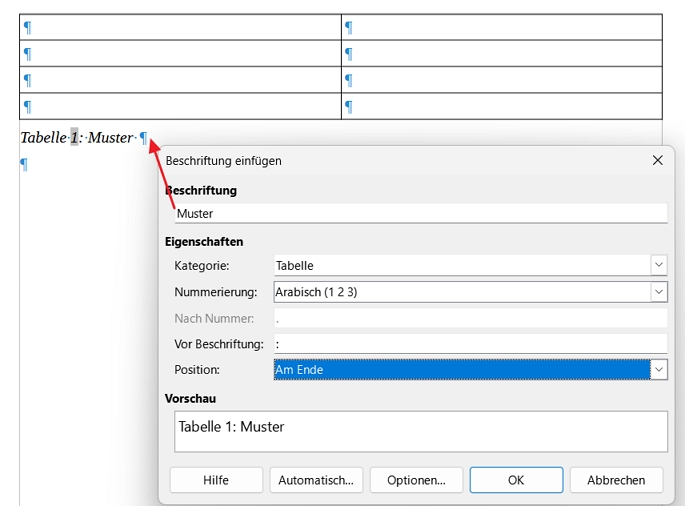The width and height of the screenshot is (685, 506).
Task: Close the Beschriftung einfügen dialog
Action: click(657, 160)
